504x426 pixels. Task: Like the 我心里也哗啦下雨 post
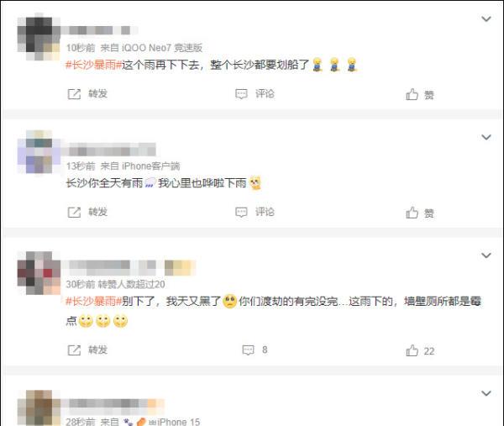[412, 213]
